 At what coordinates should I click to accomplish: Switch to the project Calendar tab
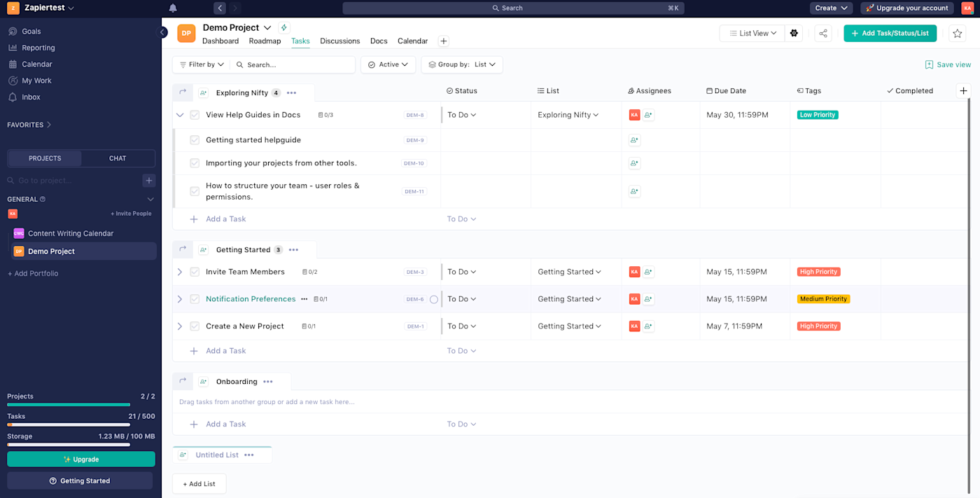pyautogui.click(x=412, y=41)
